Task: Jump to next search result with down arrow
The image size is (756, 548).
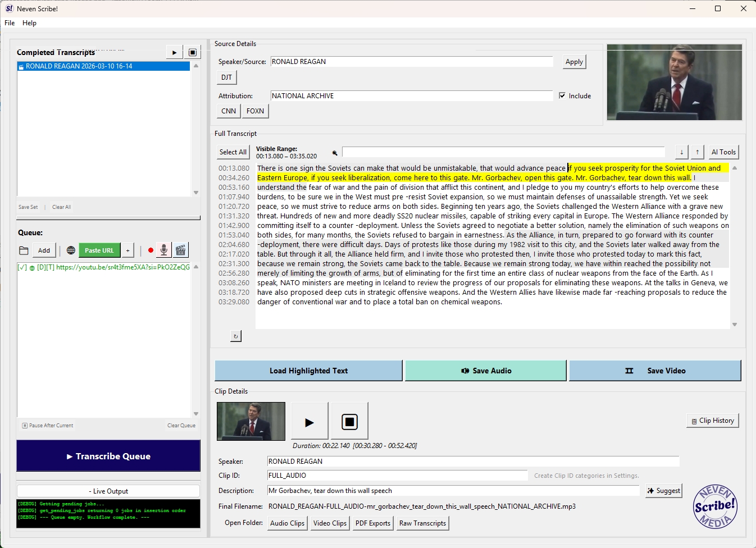Action: point(681,152)
